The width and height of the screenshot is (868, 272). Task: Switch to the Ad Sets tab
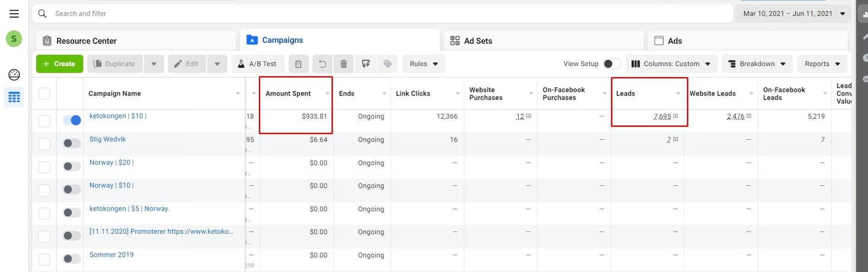coord(477,41)
